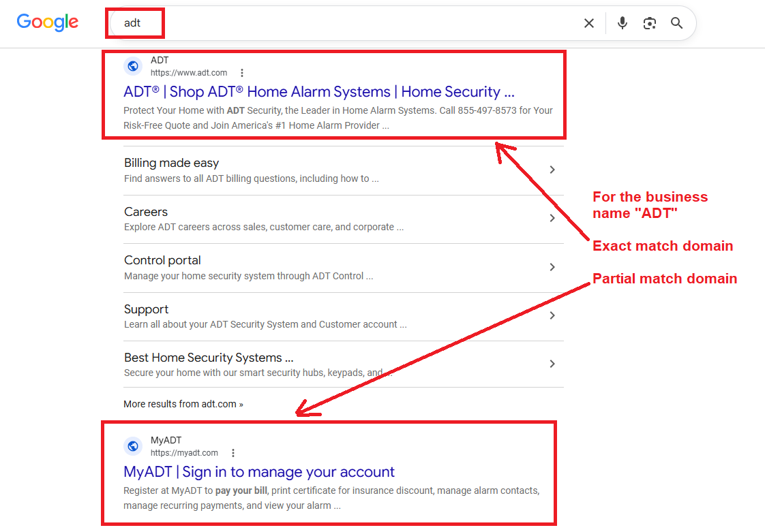Click the https://myadt.com URL
Screen dimensions: 765x532
click(184, 453)
